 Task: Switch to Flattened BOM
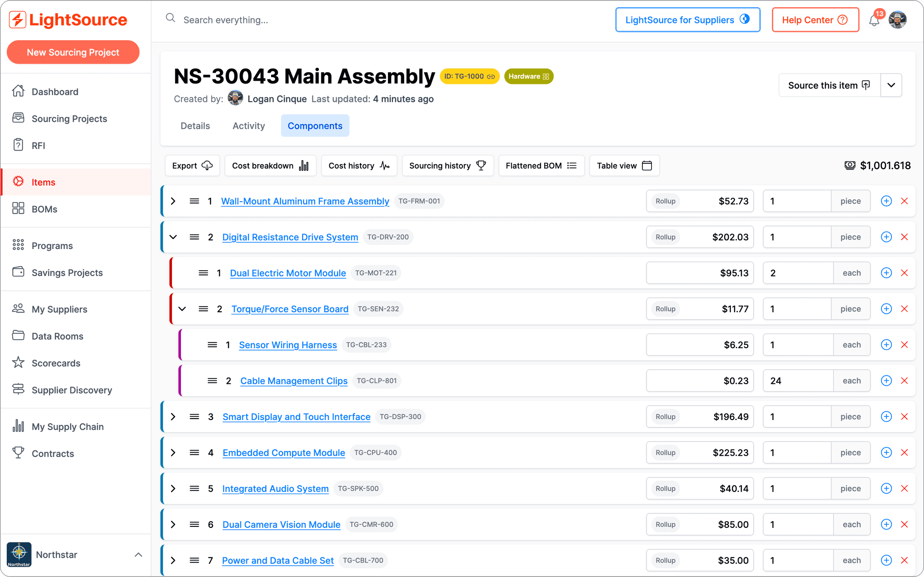[541, 166]
